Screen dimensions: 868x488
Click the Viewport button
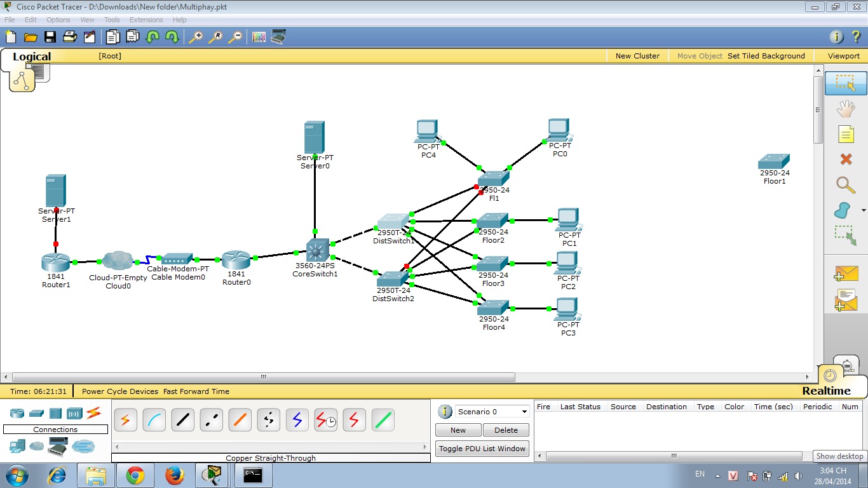coord(844,56)
